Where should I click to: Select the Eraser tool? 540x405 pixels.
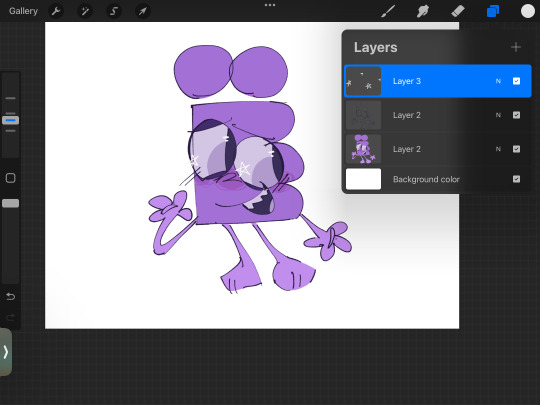click(x=458, y=11)
